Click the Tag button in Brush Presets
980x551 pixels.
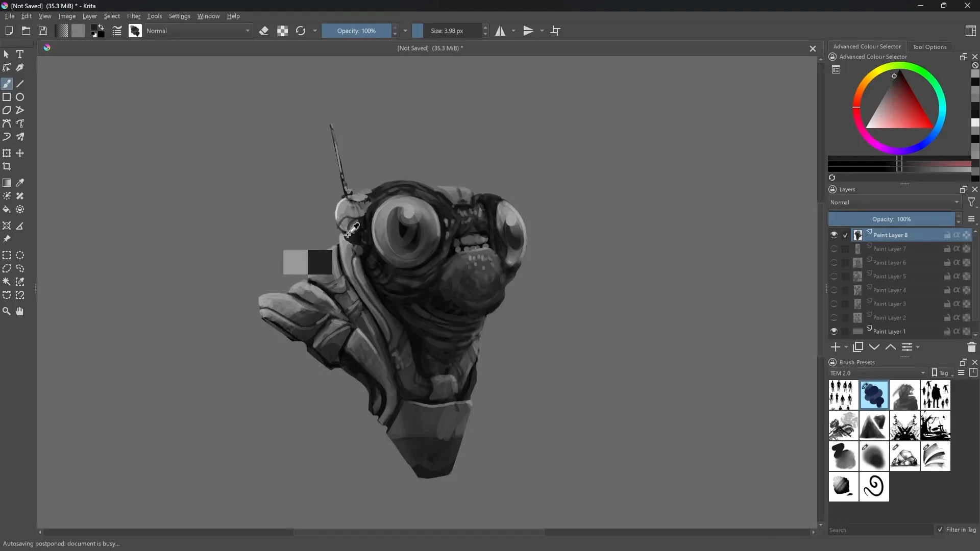coord(941,373)
